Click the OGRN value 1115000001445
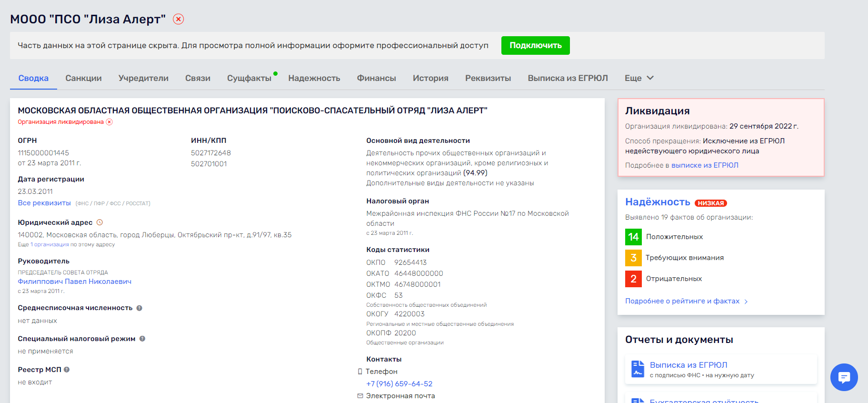This screenshot has height=403, width=868. tap(43, 153)
